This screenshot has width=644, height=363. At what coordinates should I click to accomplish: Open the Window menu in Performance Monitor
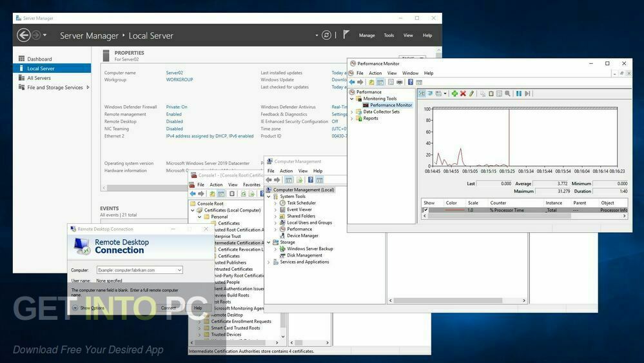click(x=410, y=73)
